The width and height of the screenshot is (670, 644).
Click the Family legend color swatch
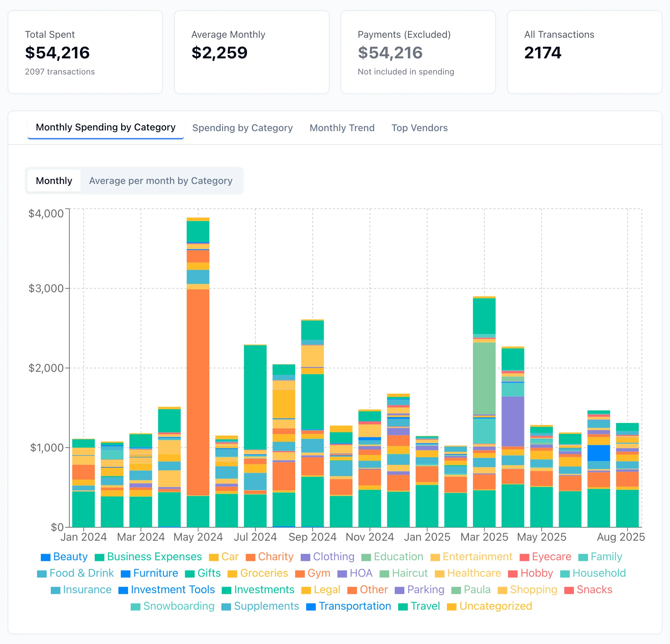click(x=583, y=557)
